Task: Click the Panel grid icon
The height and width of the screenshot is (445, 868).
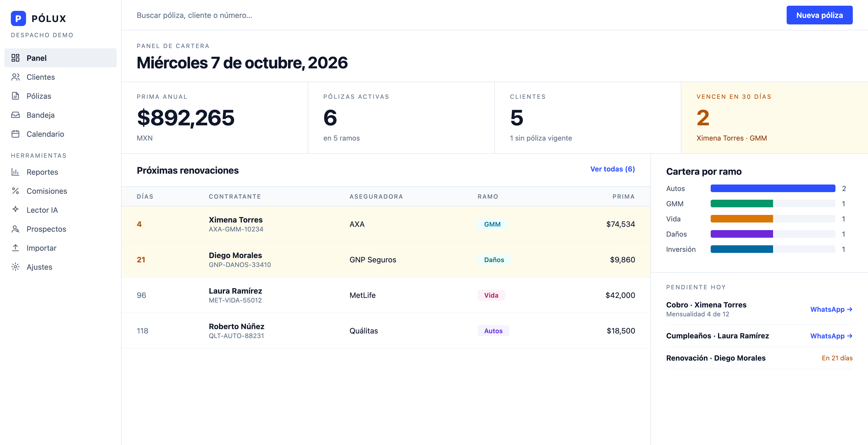Action: point(15,58)
